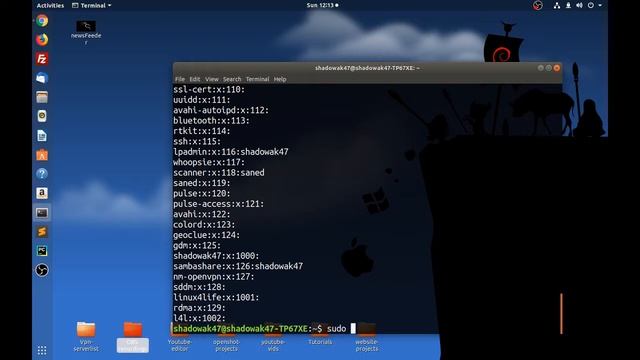The height and width of the screenshot is (360, 640).
Task: Open the newsFeeder desktop shortcut
Action: 86,32
